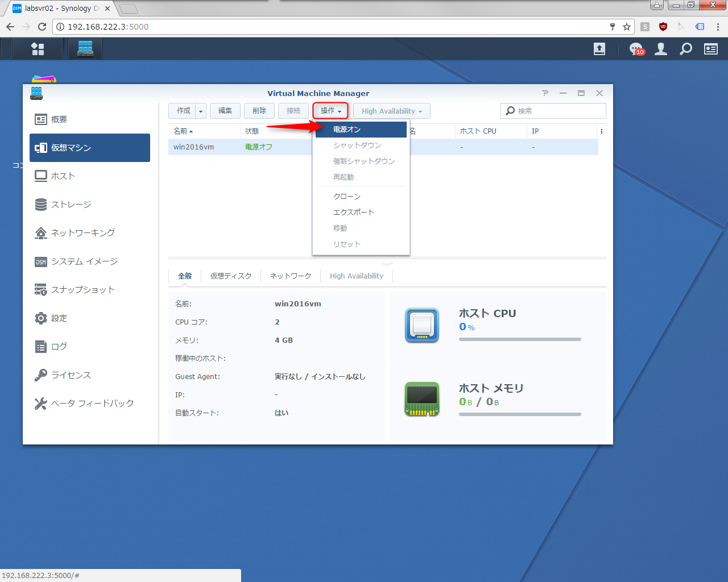728x582 pixels.
Task: Click the ホスト メモリ icon
Action: pos(422,399)
